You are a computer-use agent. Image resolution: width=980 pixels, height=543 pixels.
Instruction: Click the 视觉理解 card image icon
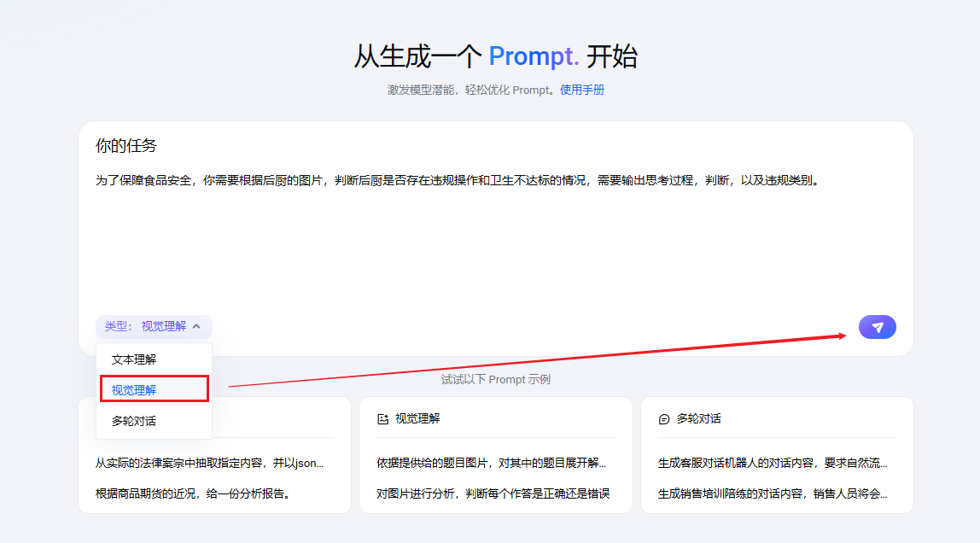coord(383,418)
